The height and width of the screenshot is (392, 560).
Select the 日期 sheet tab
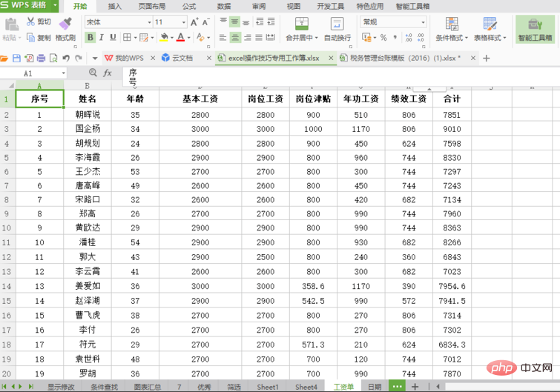pos(375,387)
